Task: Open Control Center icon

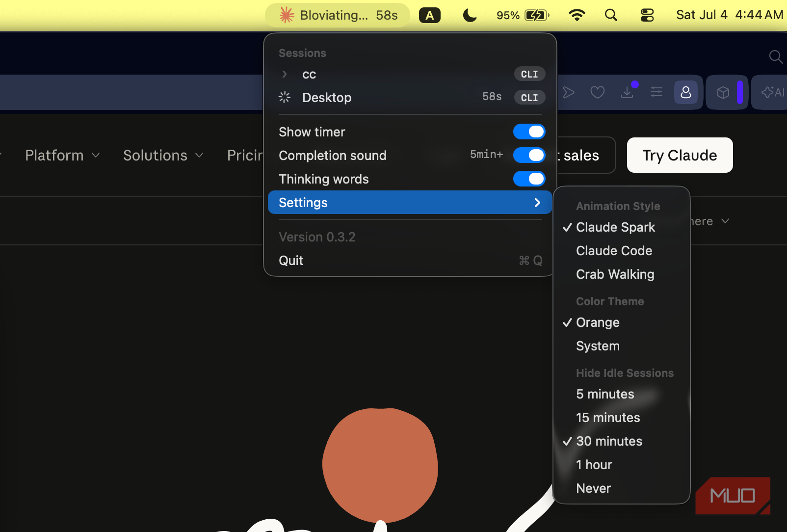Action: [647, 15]
